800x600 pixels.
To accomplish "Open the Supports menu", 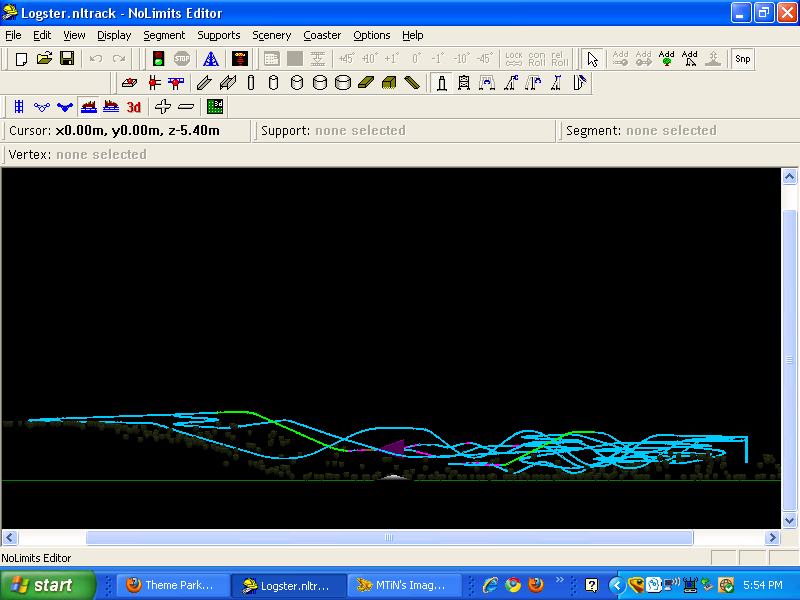I will point(218,35).
